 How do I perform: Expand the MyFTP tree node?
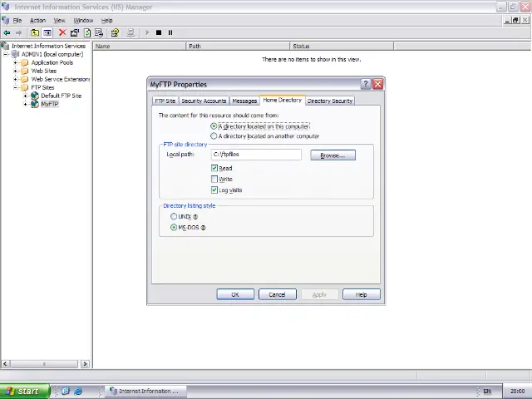[25, 104]
